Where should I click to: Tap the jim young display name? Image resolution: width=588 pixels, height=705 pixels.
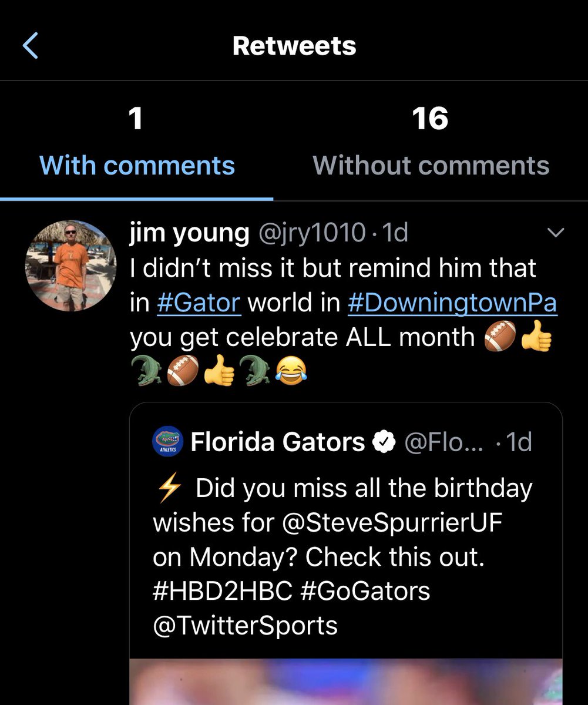click(189, 233)
